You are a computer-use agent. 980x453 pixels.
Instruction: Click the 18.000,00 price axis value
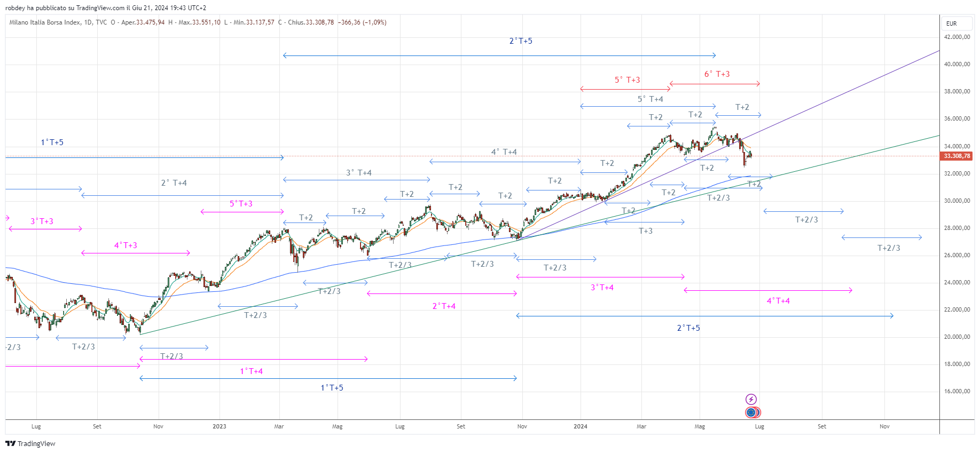(x=957, y=364)
